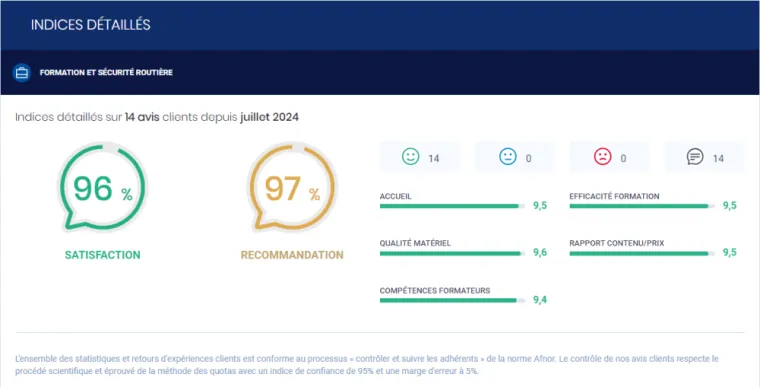Click the green happy smiley icon
The height and width of the screenshot is (387, 760).
[411, 157]
